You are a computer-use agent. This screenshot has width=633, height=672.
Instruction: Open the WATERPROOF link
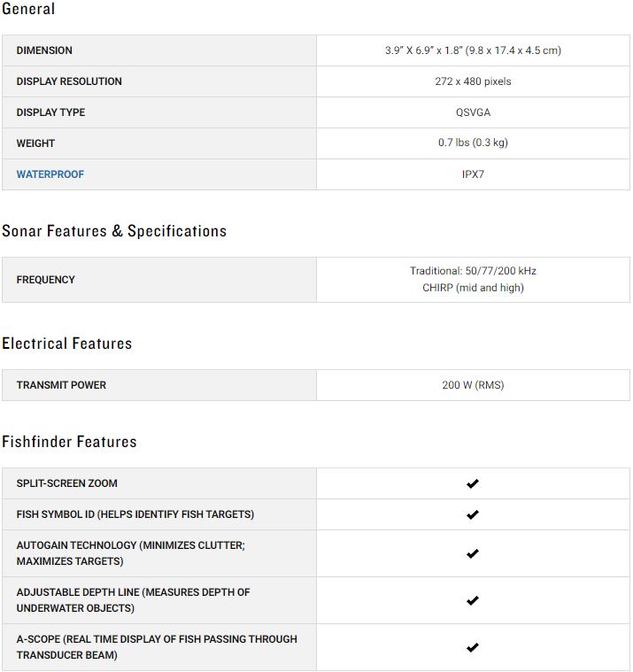[50, 174]
